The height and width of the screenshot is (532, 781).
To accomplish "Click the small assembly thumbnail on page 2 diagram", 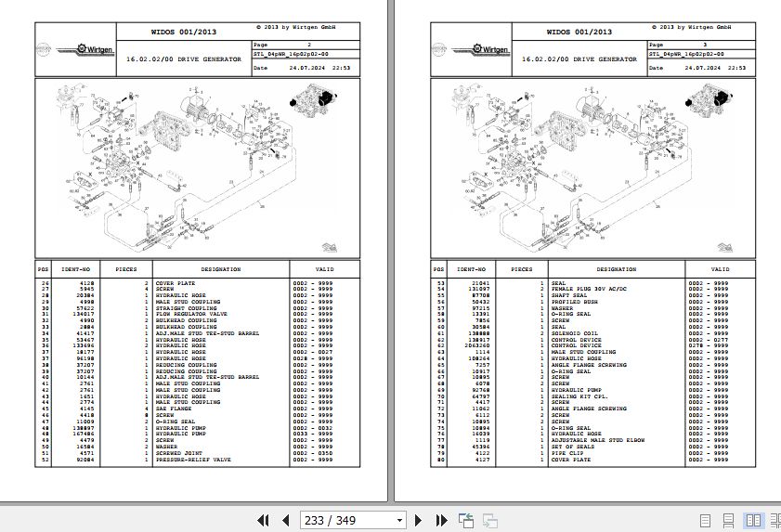I will 314,98.
